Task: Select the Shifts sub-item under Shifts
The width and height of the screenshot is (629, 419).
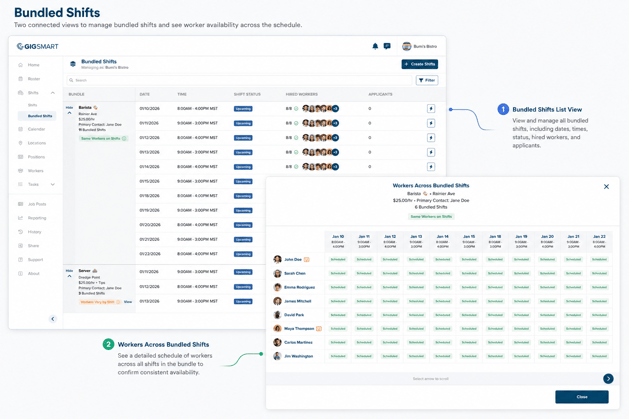Action: click(x=32, y=105)
